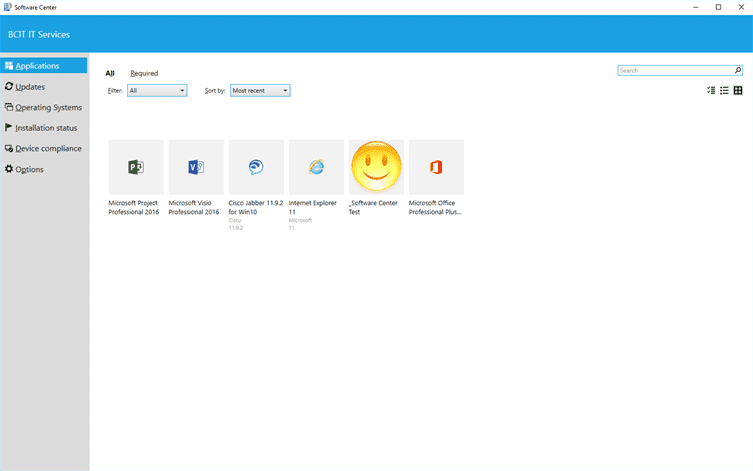Open Microsoft Visio Professional 2016 tile
This screenshot has height=471, width=753.
point(196,167)
